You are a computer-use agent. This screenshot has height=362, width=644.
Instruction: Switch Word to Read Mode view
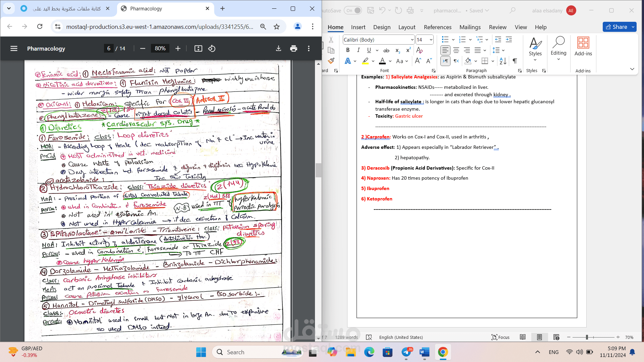click(x=523, y=337)
